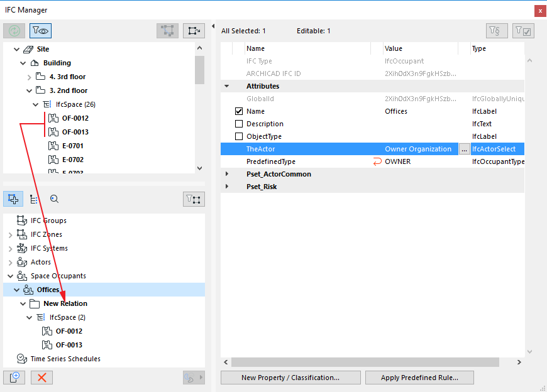Select Time Series Schedules item
Viewport: 547px width, 392px height.
[65, 359]
